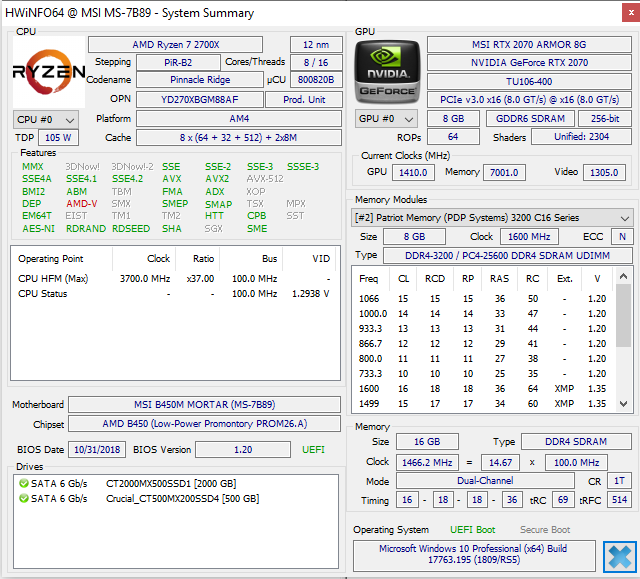This screenshot has height=579, width=640.
Task: Click the DDR4-3200 / PC4-25600 type field
Action: pos(507,255)
